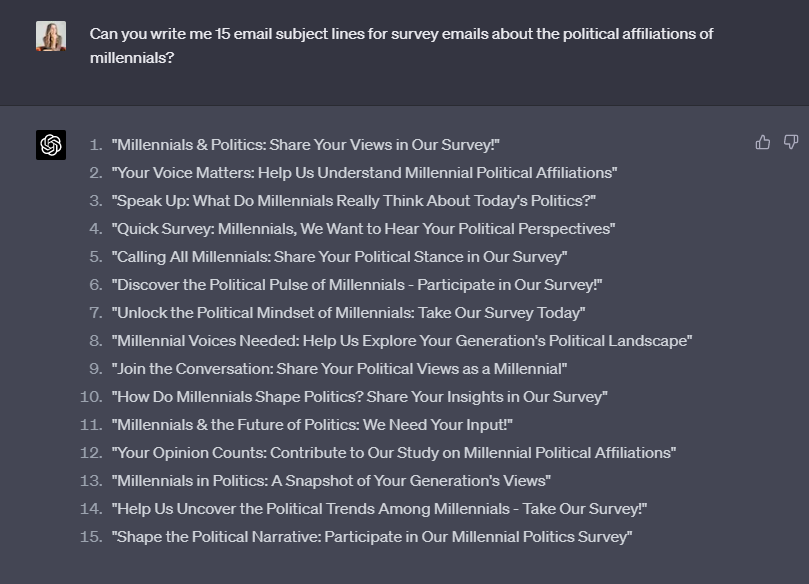The height and width of the screenshot is (584, 809).
Task: Click "Millennial Voices Needed" subject line
Action: [x=402, y=341]
